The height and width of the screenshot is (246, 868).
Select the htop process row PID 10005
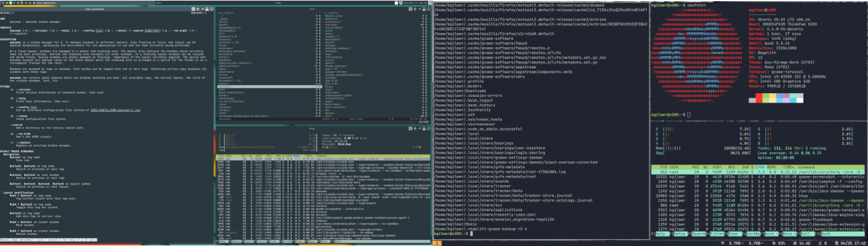(759, 195)
